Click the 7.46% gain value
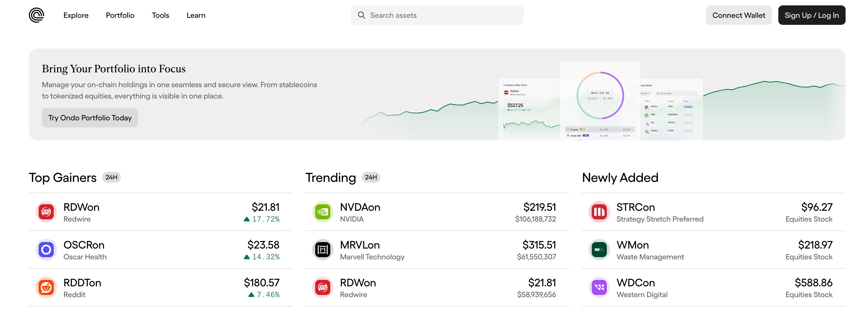868x326 pixels. pyautogui.click(x=264, y=294)
